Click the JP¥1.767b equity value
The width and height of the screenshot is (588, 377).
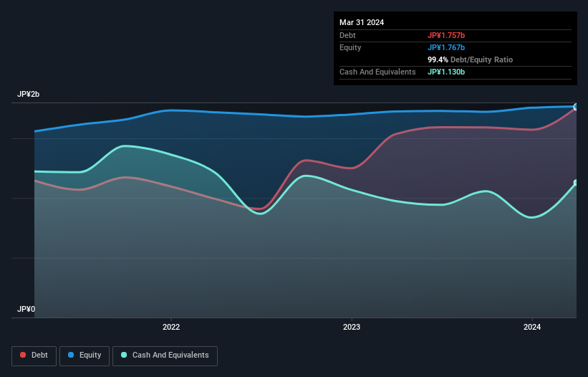coord(446,47)
